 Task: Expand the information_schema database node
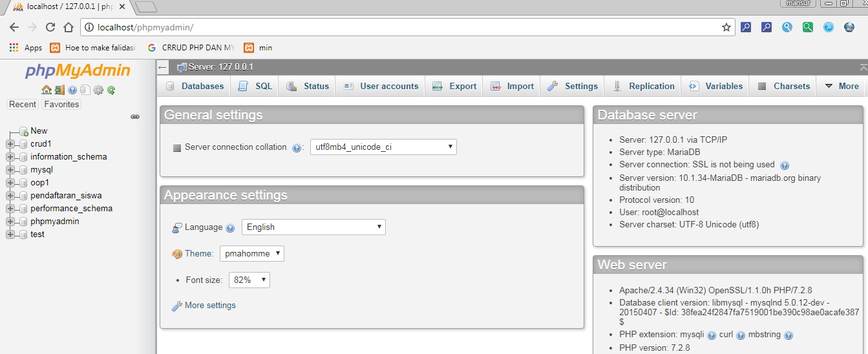click(x=10, y=157)
